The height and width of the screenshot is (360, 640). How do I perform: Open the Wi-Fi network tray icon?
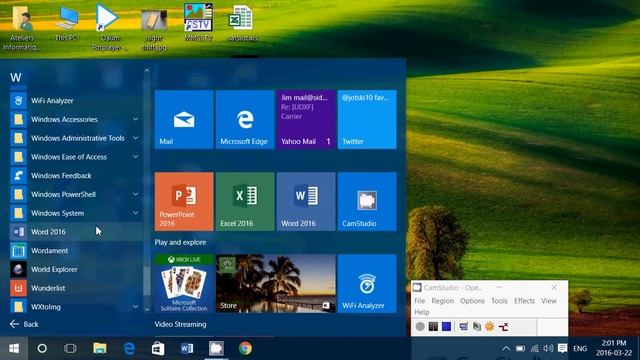[x=534, y=349]
